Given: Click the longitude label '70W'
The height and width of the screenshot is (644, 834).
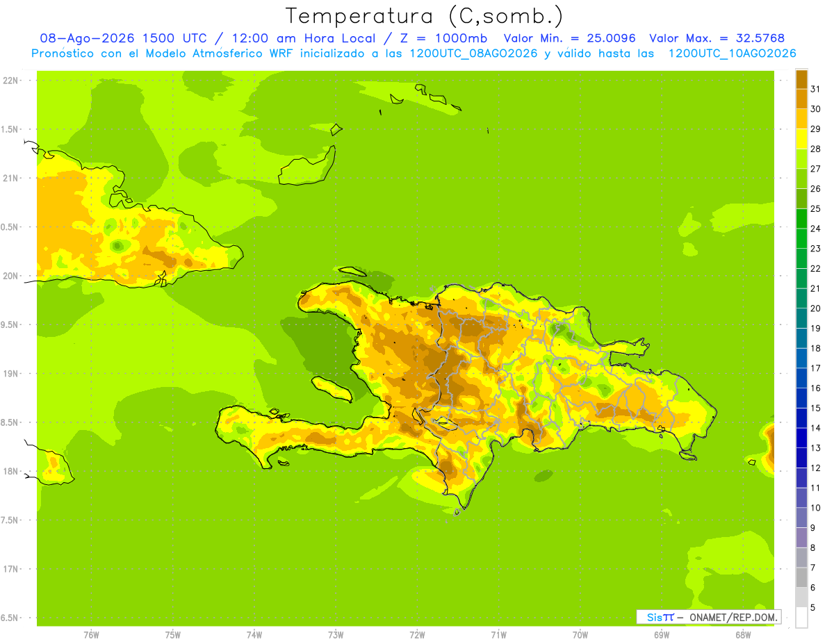Looking at the screenshot, I should point(580,635).
